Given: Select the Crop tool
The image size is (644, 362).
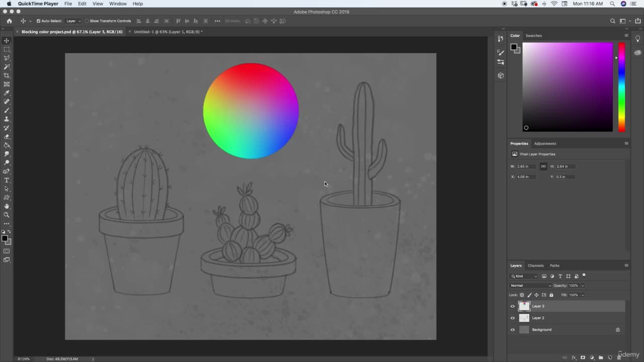Looking at the screenshot, I should point(7,75).
